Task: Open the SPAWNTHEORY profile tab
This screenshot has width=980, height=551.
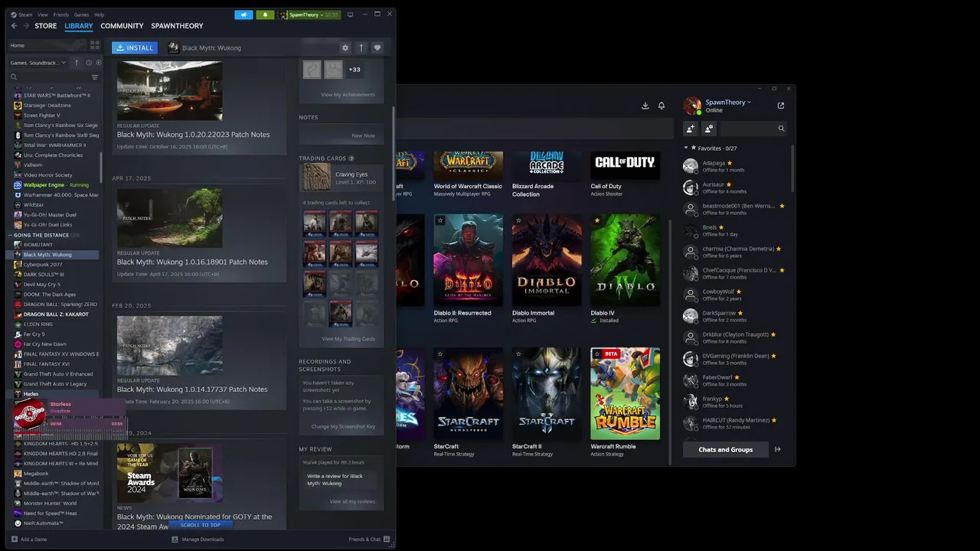Action: [177, 26]
